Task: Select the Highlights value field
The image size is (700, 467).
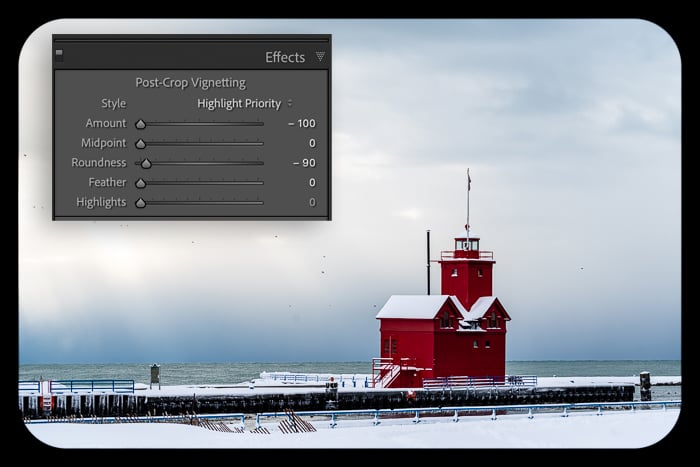Action: click(x=311, y=202)
